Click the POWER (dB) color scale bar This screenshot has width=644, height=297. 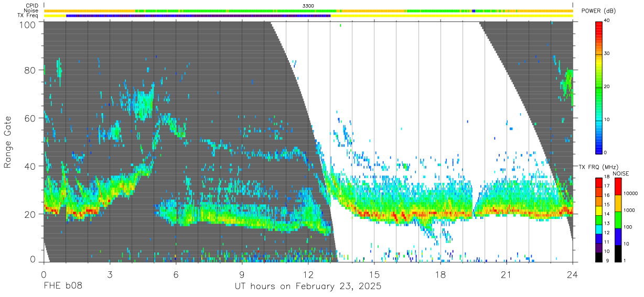point(599,87)
